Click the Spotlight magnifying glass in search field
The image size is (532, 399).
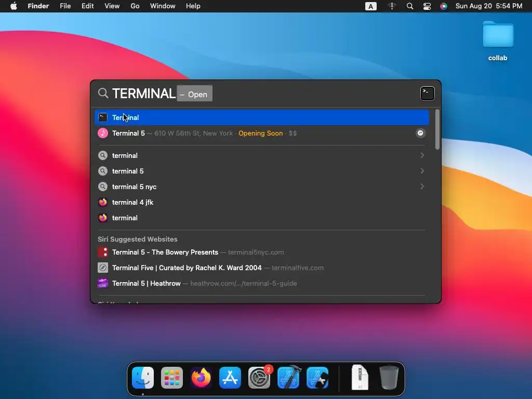(x=103, y=94)
